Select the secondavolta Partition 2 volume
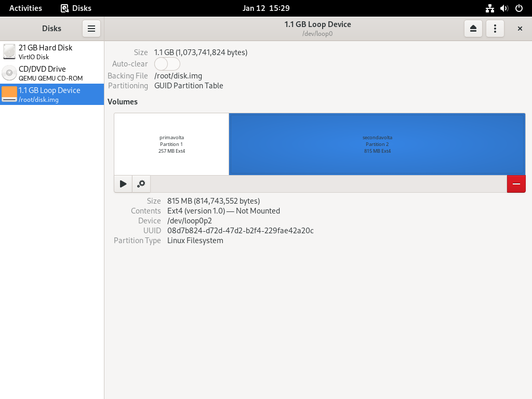The image size is (532, 399). [377, 144]
